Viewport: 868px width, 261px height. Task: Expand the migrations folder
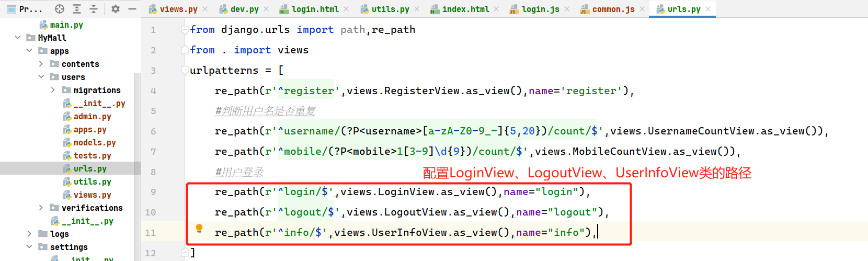pyautogui.click(x=53, y=90)
